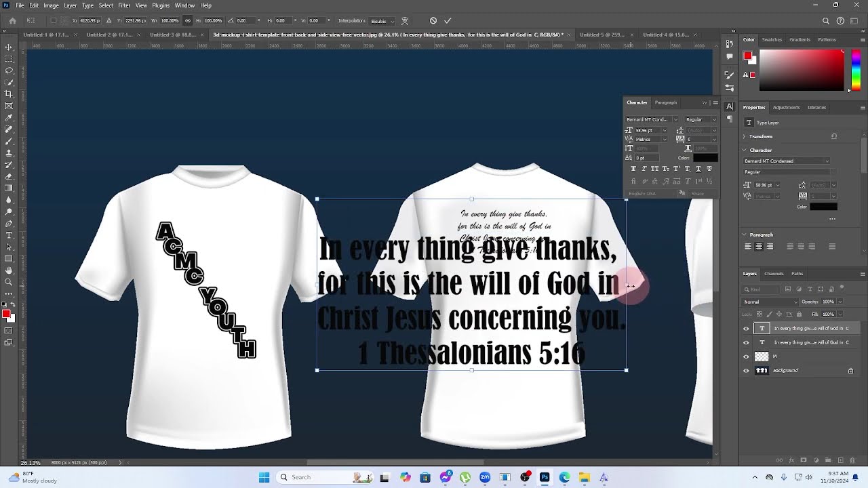The height and width of the screenshot is (488, 868).
Task: Open the Type menu
Action: pyautogui.click(x=87, y=5)
